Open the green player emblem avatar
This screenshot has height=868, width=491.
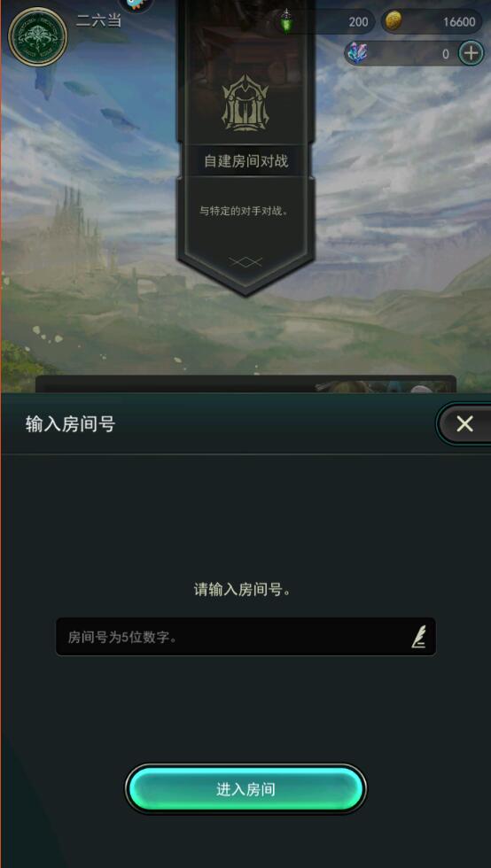coord(38,37)
